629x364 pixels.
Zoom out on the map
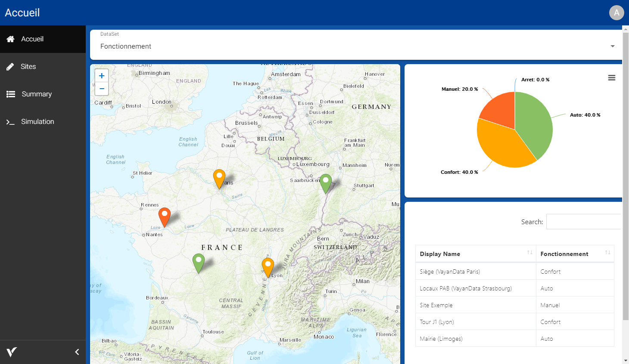coord(102,89)
